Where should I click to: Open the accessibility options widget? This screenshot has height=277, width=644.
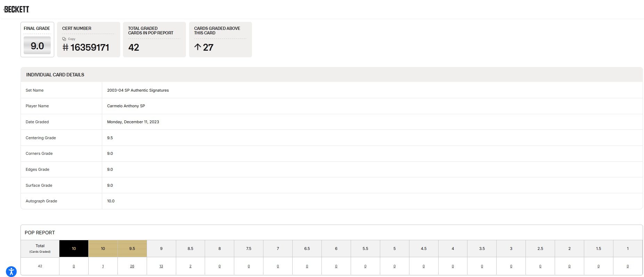11,271
